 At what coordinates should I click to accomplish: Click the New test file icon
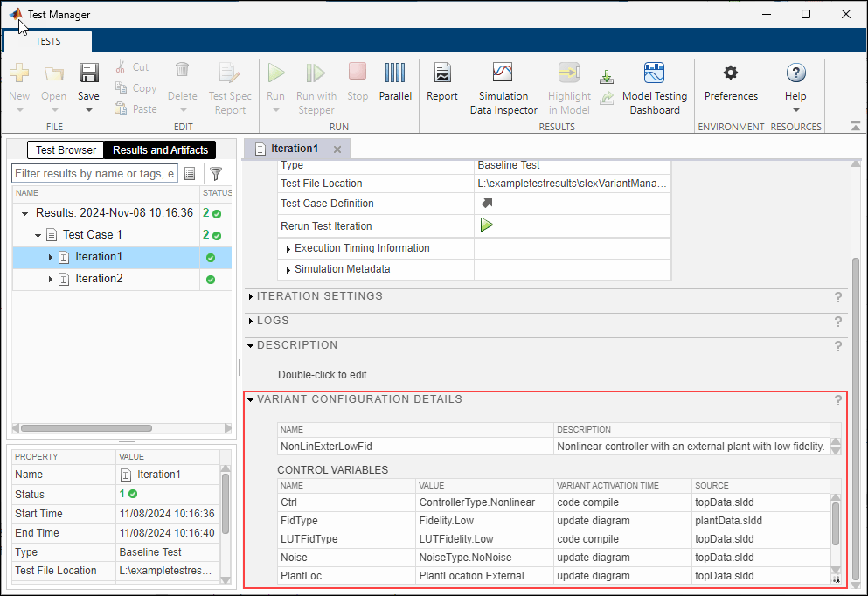pyautogui.click(x=19, y=73)
